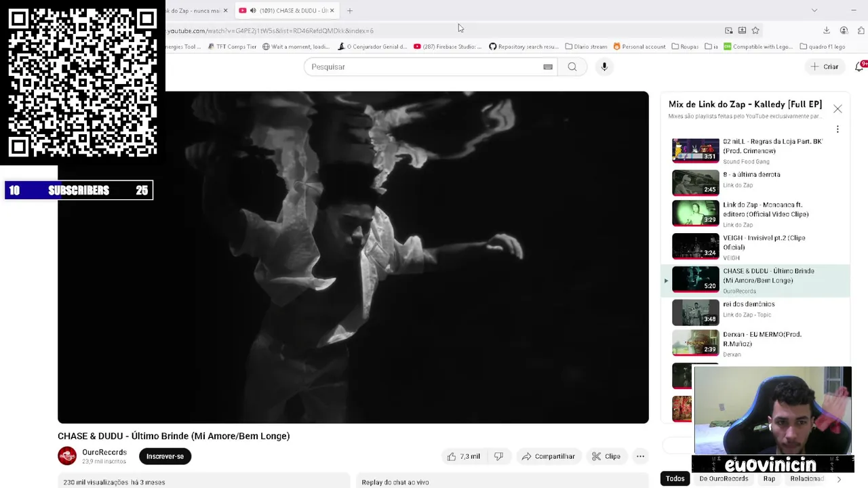Open the ia bookmark folder
The image size is (868, 488).
pos(711,47)
